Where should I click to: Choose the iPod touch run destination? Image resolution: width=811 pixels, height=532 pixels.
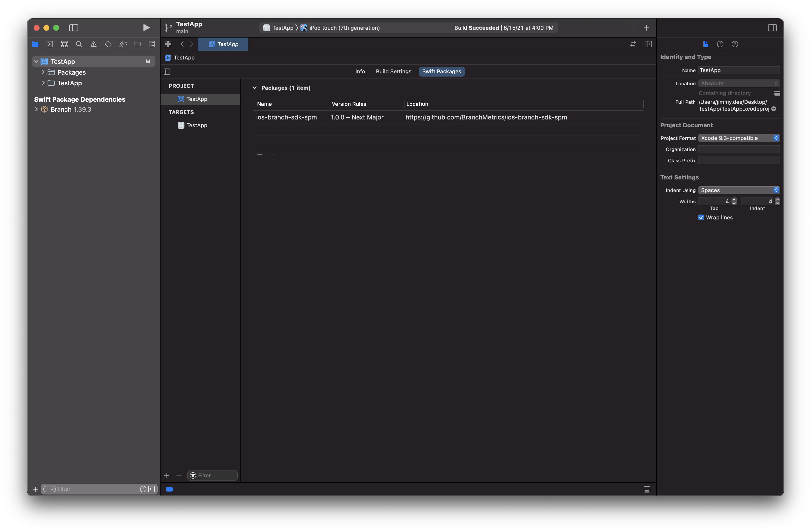[x=340, y=28]
